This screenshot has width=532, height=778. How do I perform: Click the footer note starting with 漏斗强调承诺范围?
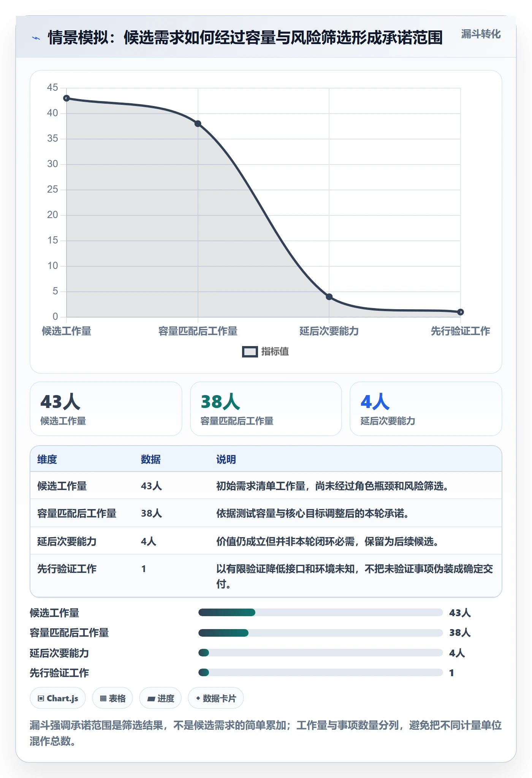(x=266, y=733)
